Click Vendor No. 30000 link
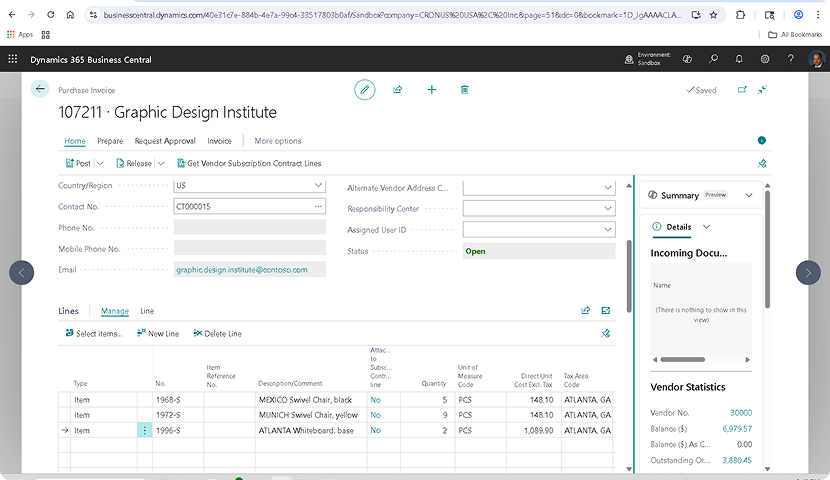The image size is (830, 480). coord(740,412)
